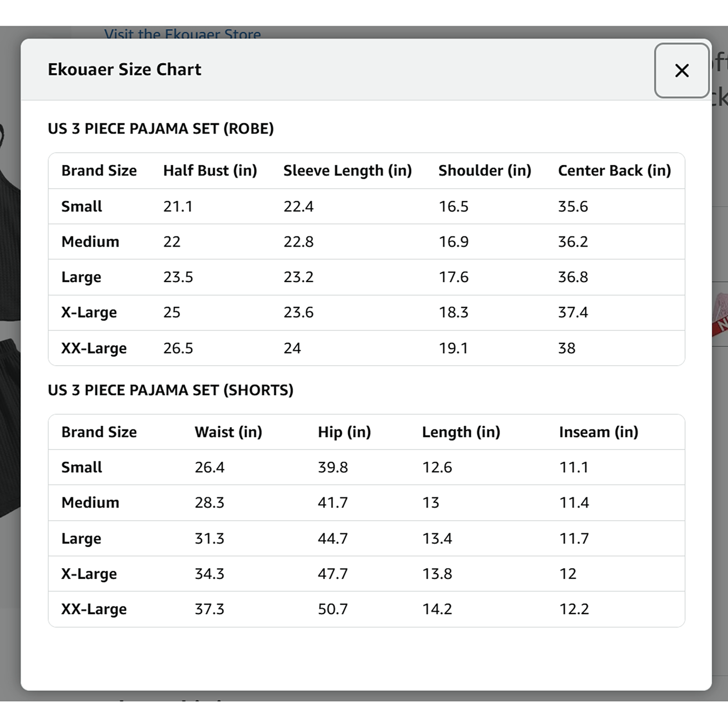728x728 pixels.
Task: Click the X-Large row in shorts table
Action: [366, 574]
